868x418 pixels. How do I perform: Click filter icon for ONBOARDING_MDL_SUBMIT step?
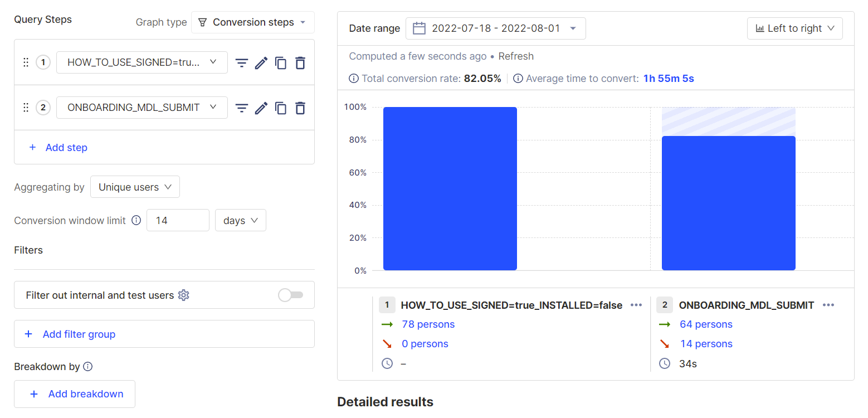pyautogui.click(x=241, y=108)
